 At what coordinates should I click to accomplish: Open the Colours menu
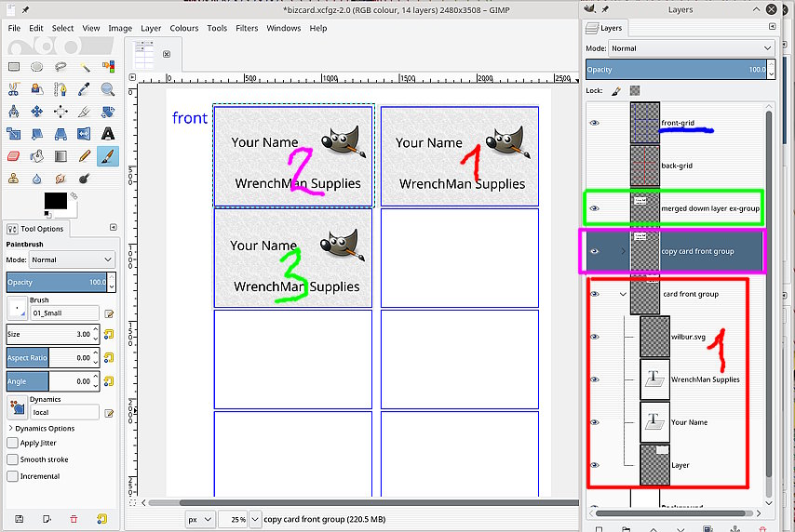coord(183,28)
